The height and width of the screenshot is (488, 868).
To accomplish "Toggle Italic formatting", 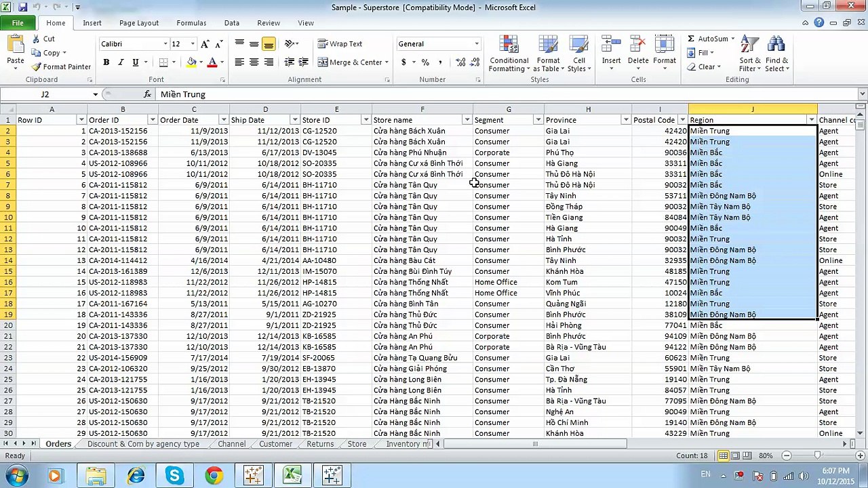I will pos(121,62).
